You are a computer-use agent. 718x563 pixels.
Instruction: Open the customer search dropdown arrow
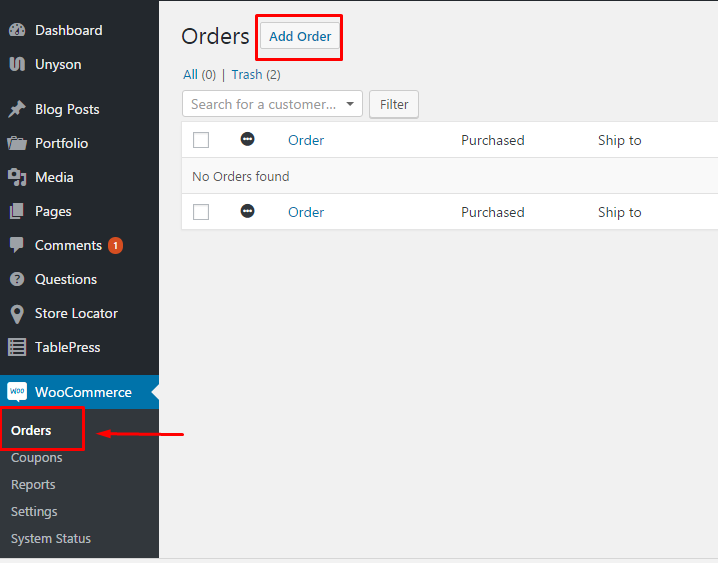pyautogui.click(x=350, y=104)
